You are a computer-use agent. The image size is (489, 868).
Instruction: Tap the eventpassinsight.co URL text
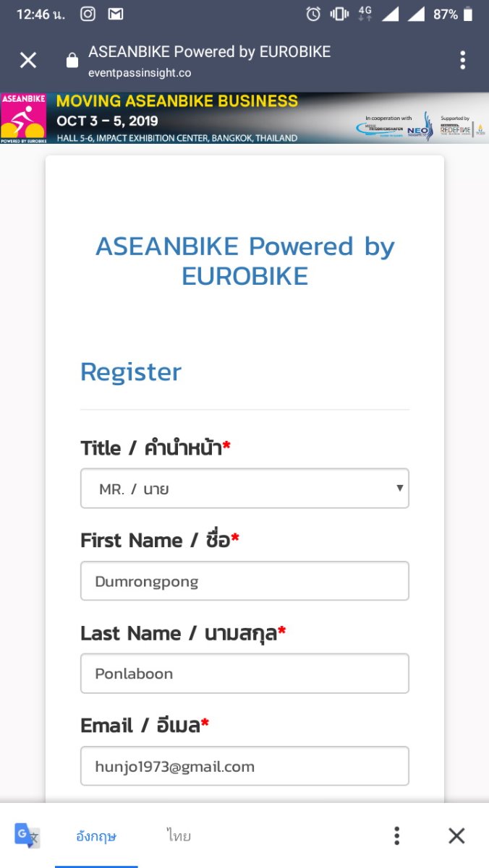(140, 72)
